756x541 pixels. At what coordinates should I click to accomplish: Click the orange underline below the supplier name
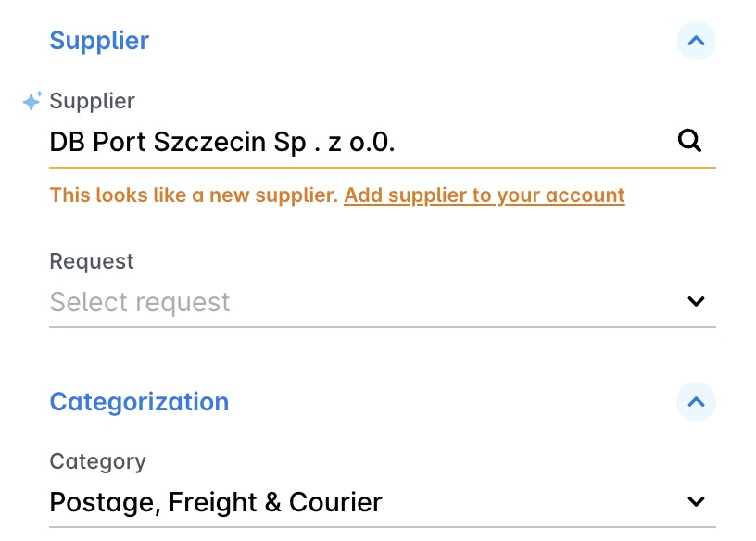(x=382, y=168)
